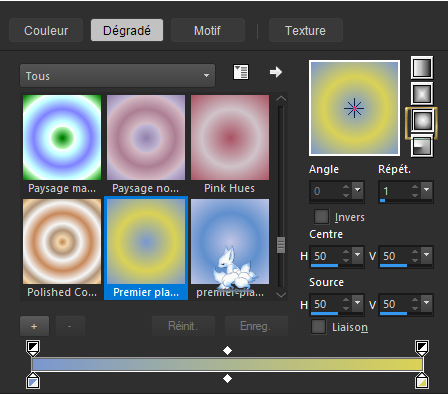The image size is (448, 394).
Task: Select the yellow color stop marker
Action: coord(422,381)
